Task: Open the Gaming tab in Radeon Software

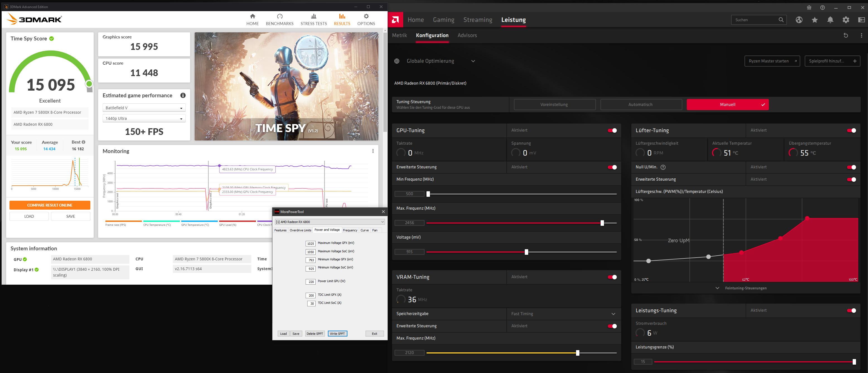Action: [x=443, y=20]
